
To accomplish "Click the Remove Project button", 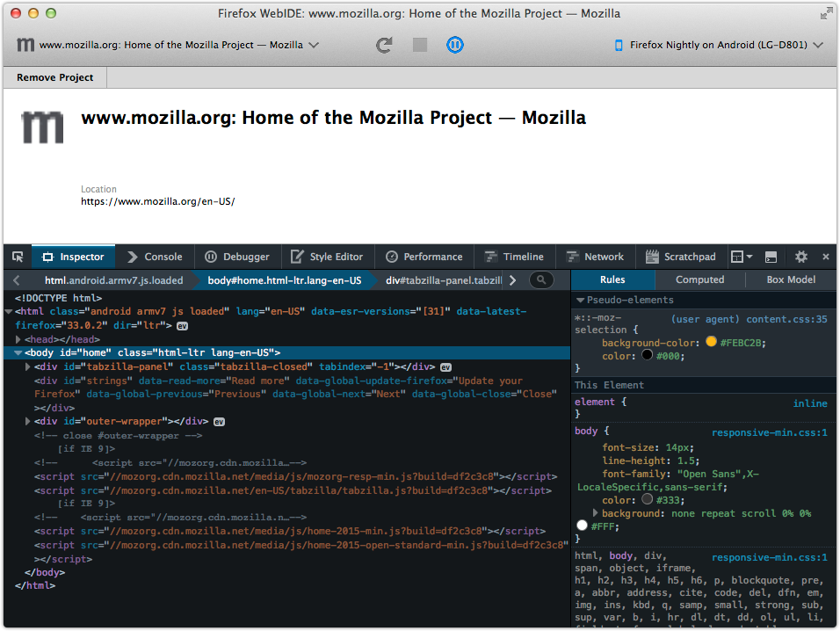I will 54,77.
